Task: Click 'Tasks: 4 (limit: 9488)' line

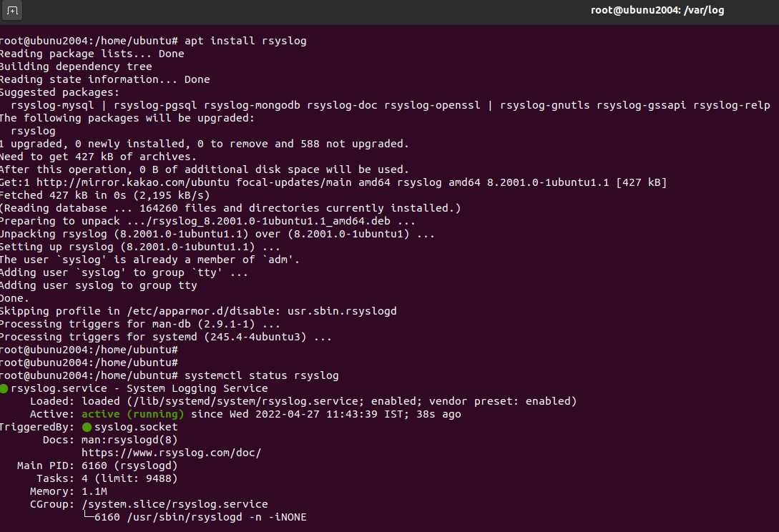Action: pyautogui.click(x=107, y=479)
